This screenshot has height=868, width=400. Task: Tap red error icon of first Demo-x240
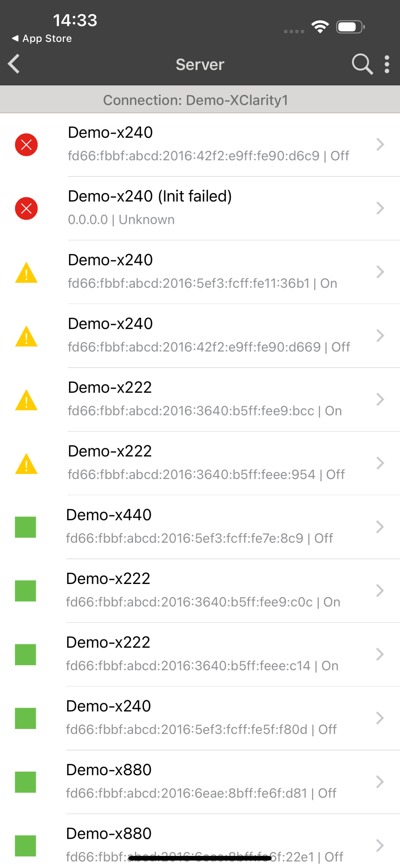click(x=26, y=145)
